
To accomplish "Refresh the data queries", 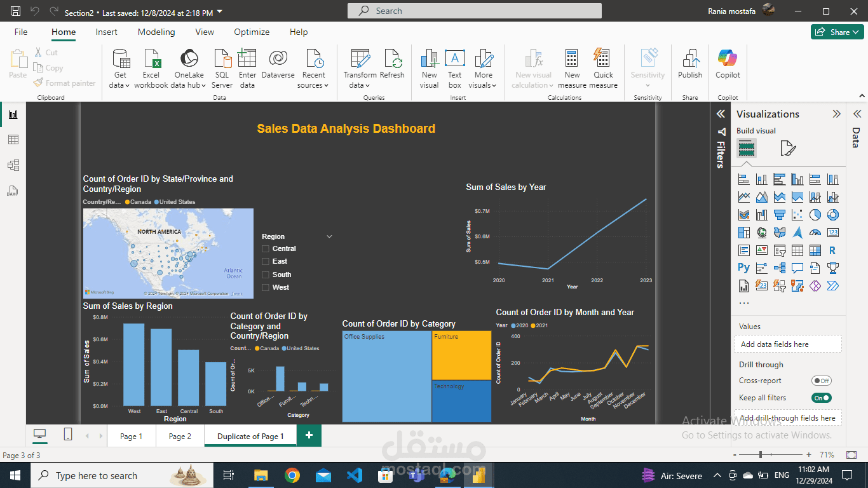I will click(392, 64).
